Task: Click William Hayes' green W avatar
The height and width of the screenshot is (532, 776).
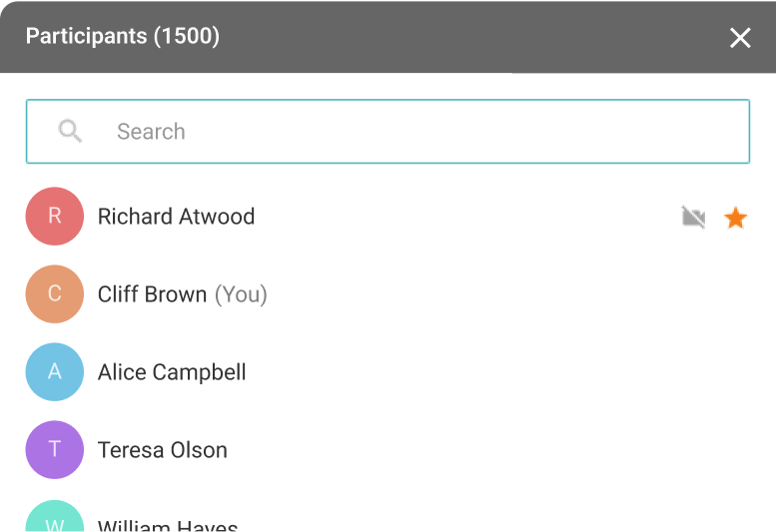Action: pos(55,519)
